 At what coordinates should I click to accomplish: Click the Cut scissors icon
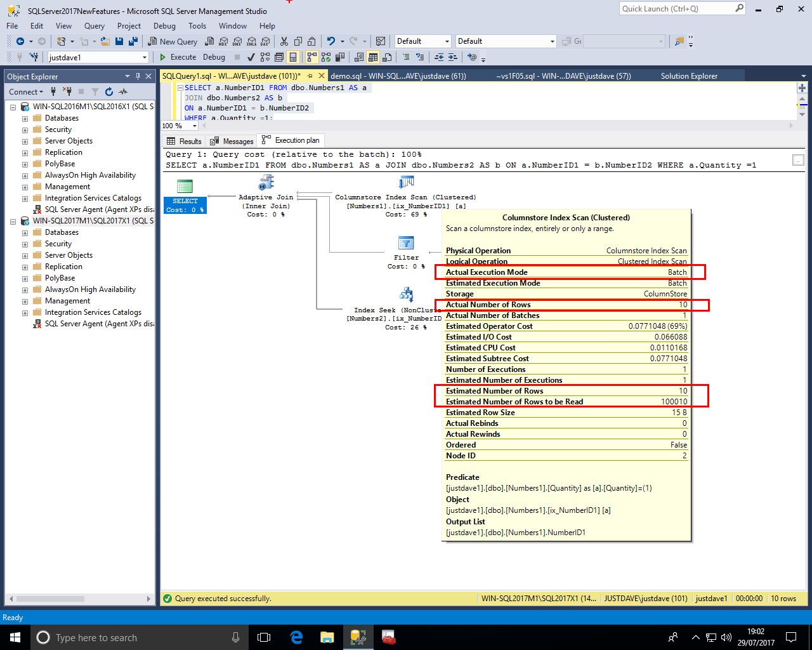tap(284, 41)
